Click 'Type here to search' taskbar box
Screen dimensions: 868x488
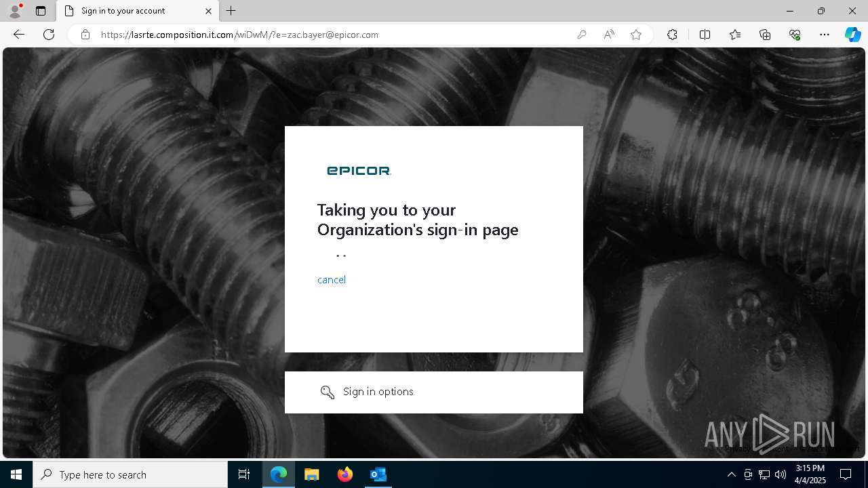130,474
